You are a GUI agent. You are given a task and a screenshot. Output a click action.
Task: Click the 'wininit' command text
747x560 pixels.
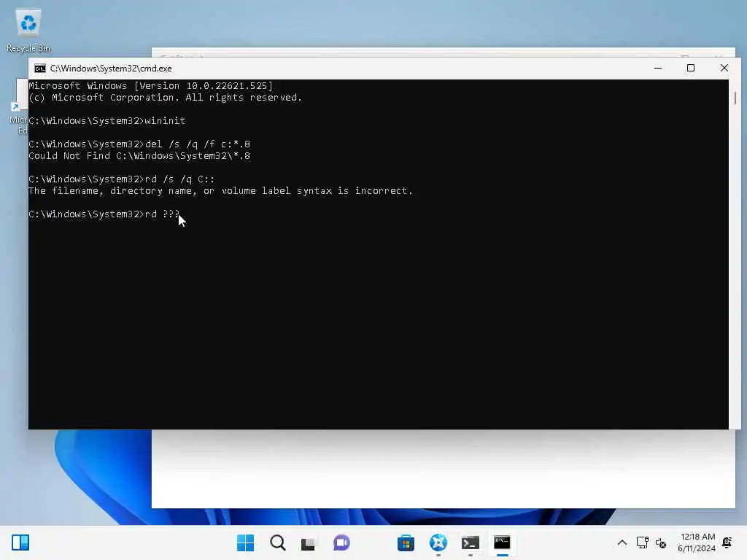(x=165, y=121)
